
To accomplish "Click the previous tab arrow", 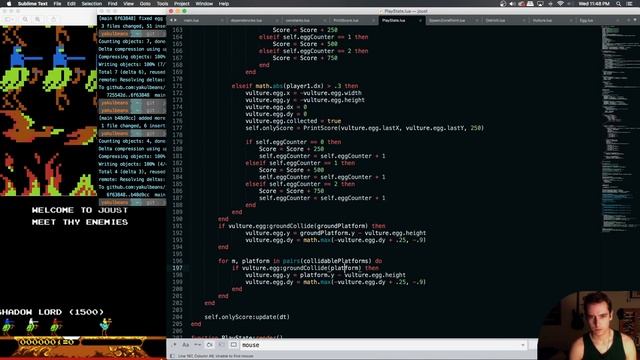I will pyautogui.click(x=171, y=20).
